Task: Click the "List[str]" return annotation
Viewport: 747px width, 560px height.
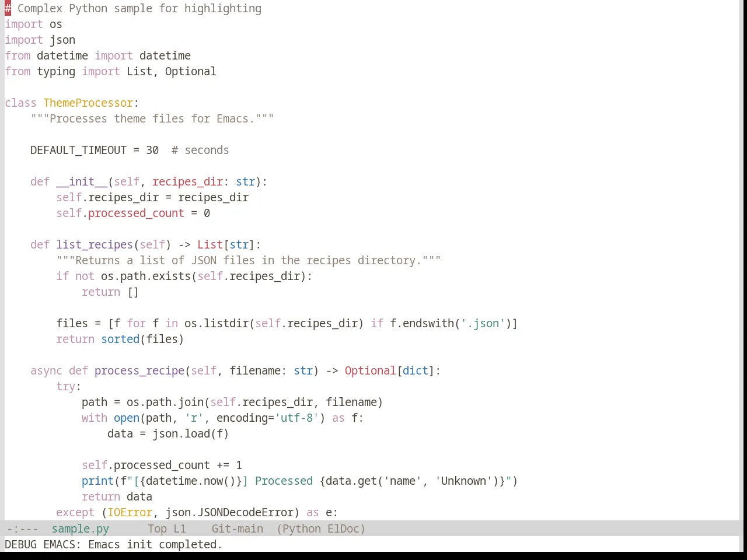Action: tap(226, 245)
